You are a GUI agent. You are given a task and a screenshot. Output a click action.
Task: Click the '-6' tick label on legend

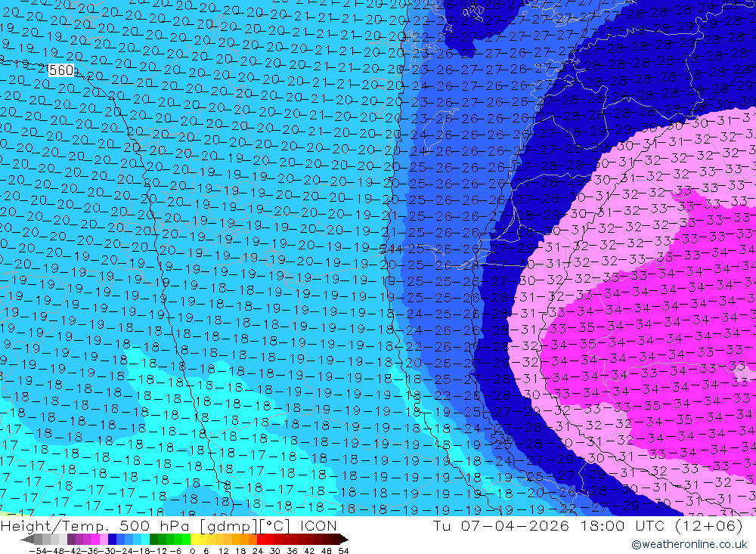pyautogui.click(x=175, y=551)
